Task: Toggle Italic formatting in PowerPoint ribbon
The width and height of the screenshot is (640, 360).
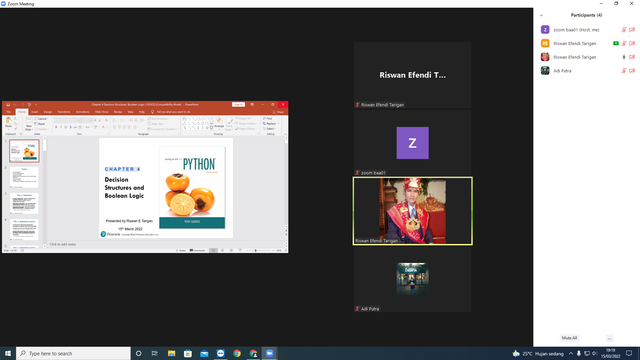Action: pyautogui.click(x=61, y=127)
